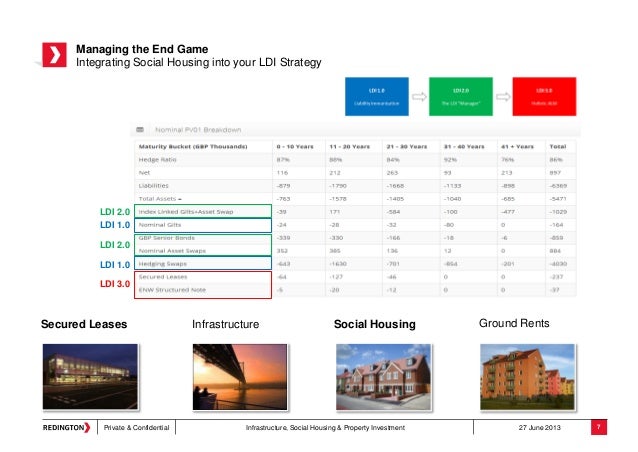The width and height of the screenshot is (638, 452).
Task: Select the 'Nominal Asset Swaps' row label
Action: 172,251
